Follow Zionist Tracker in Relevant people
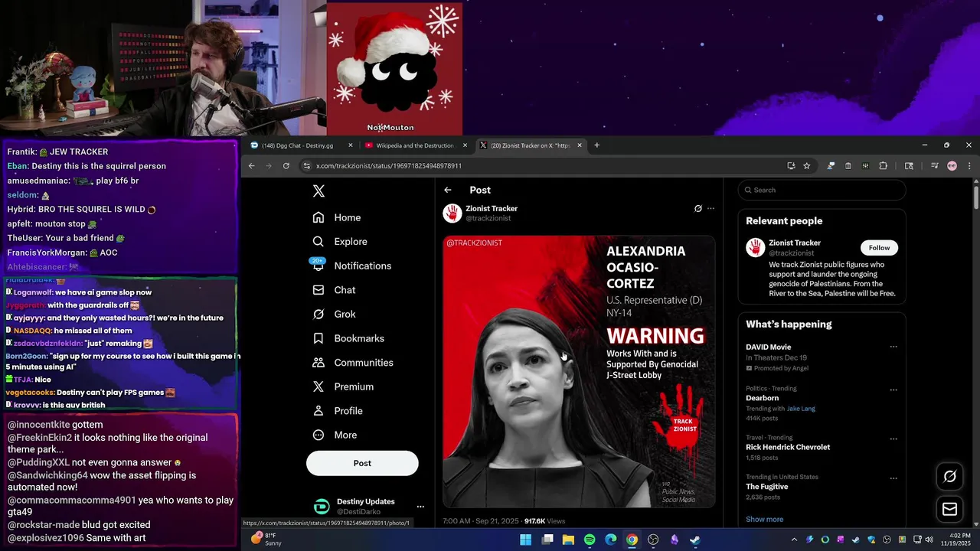The width and height of the screenshot is (980, 551). click(x=879, y=248)
